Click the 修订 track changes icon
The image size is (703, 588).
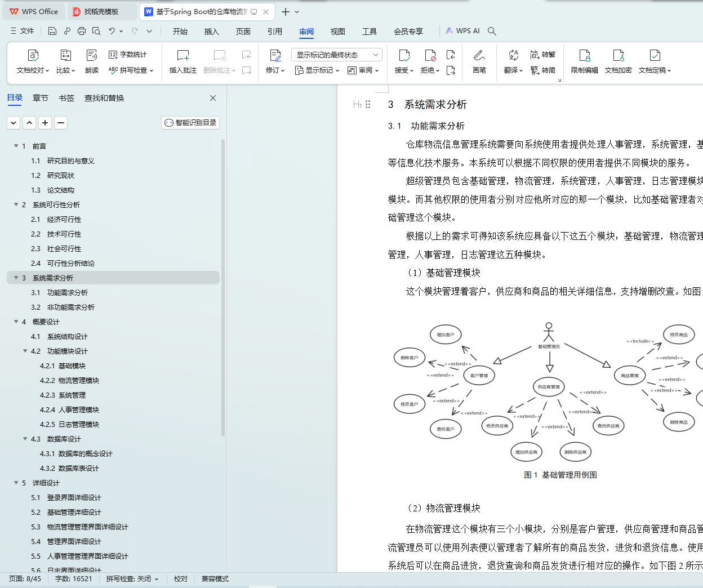[275, 55]
